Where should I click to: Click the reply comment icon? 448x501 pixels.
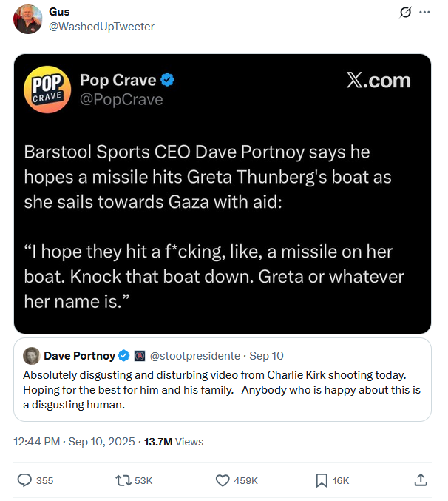point(25,480)
